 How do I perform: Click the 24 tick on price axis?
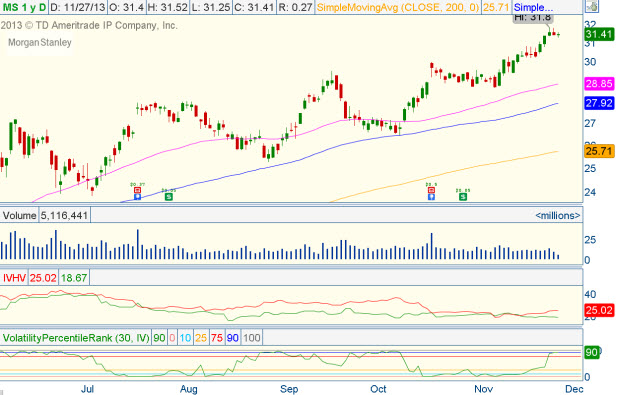(590, 192)
